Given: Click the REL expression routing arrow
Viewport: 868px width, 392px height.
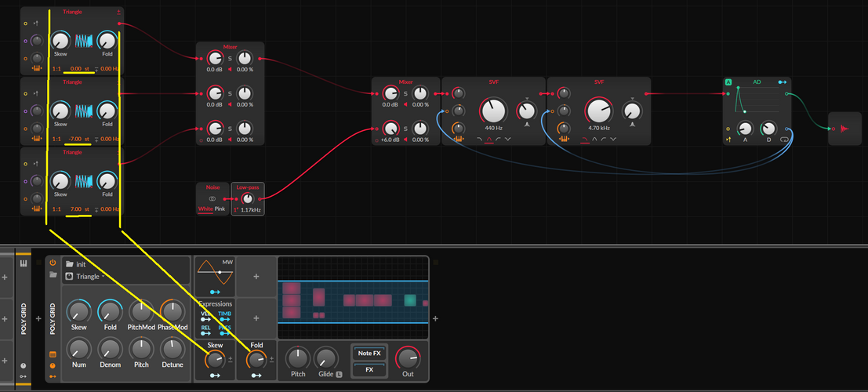Looking at the screenshot, I should [x=205, y=332].
